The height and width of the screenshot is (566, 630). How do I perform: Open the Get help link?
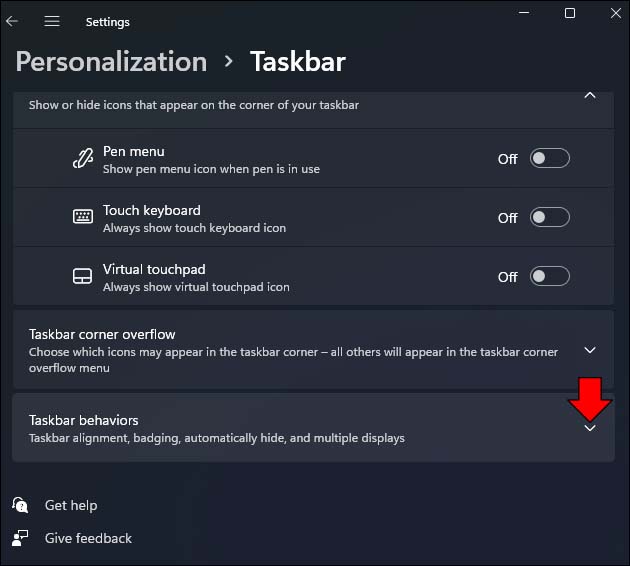71,505
